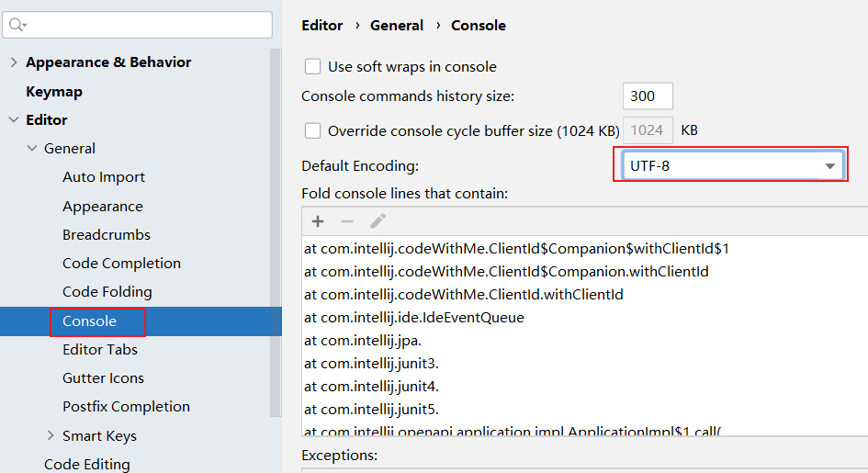
Task: Collapse the General subtree
Action: pyautogui.click(x=32, y=148)
